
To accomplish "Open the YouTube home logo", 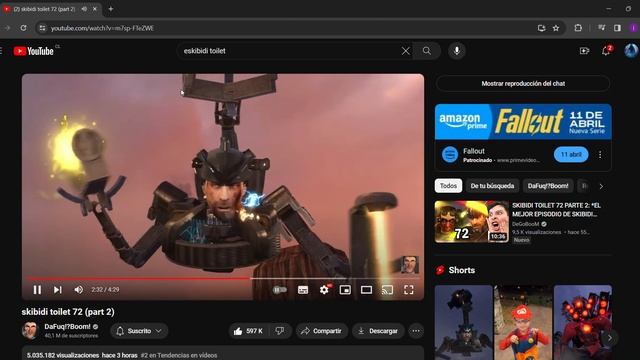I will point(34,51).
